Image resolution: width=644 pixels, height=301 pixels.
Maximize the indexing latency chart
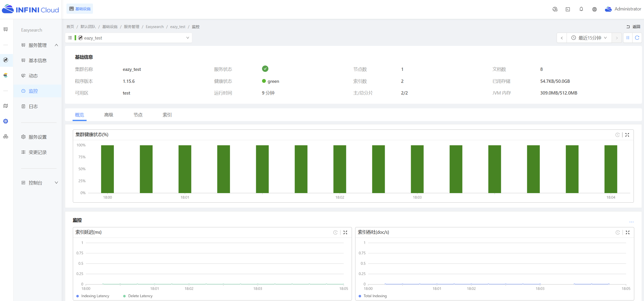345,232
